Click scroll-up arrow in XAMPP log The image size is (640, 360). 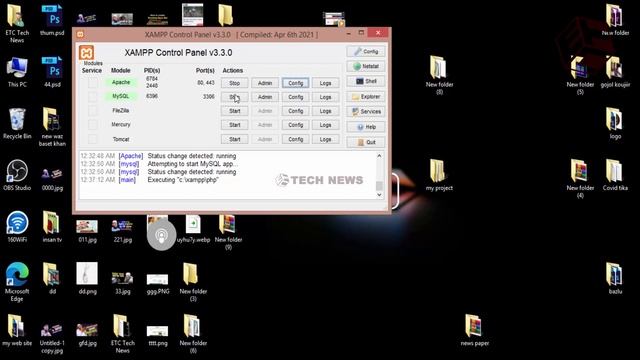tap(379, 156)
